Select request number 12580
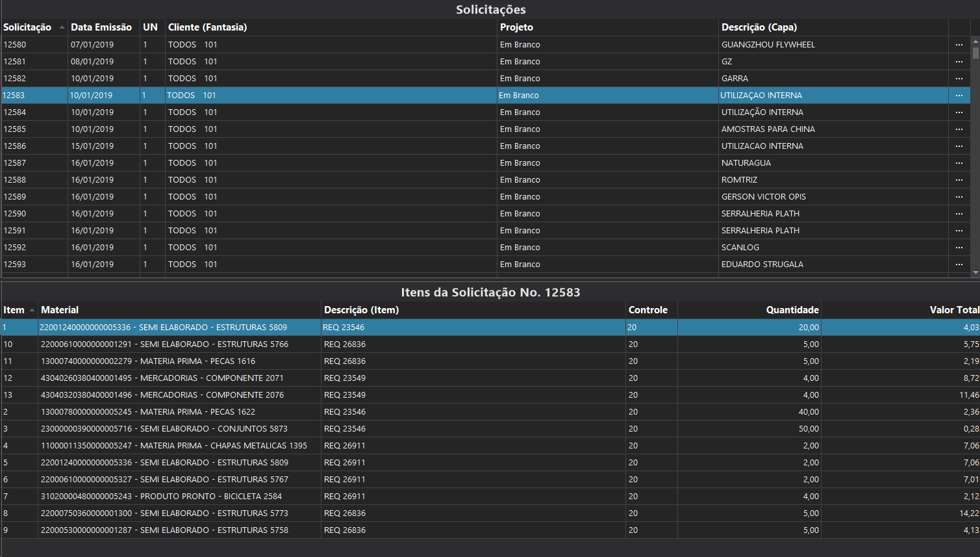 (15, 45)
